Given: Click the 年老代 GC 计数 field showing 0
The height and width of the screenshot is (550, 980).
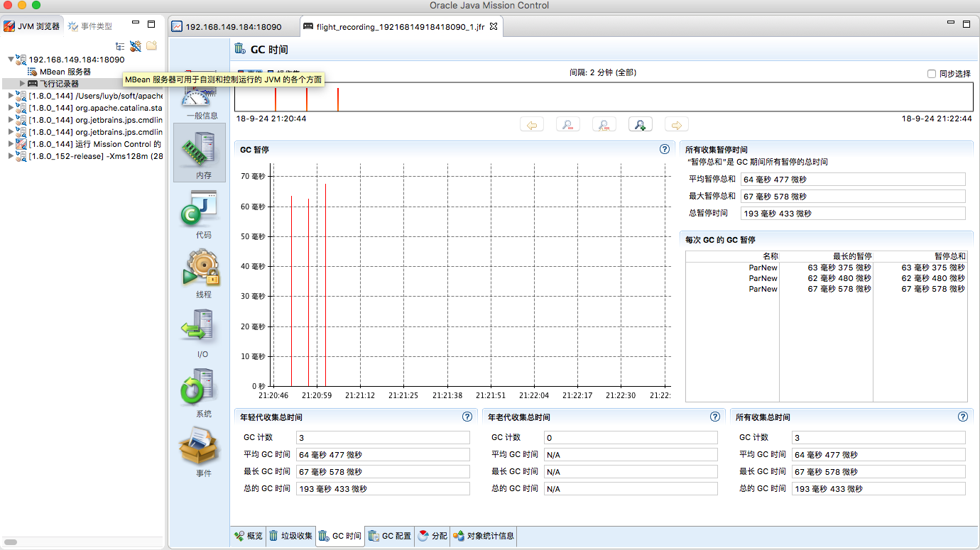Looking at the screenshot, I should (x=631, y=437).
